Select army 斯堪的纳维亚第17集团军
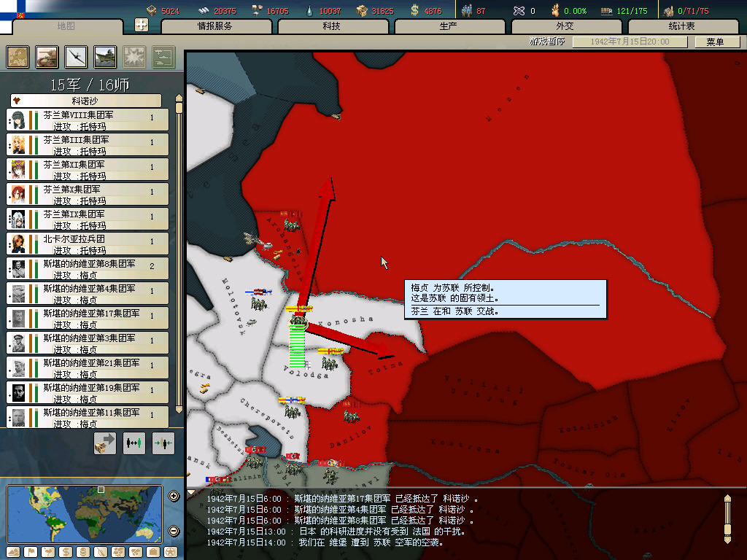 (88, 318)
